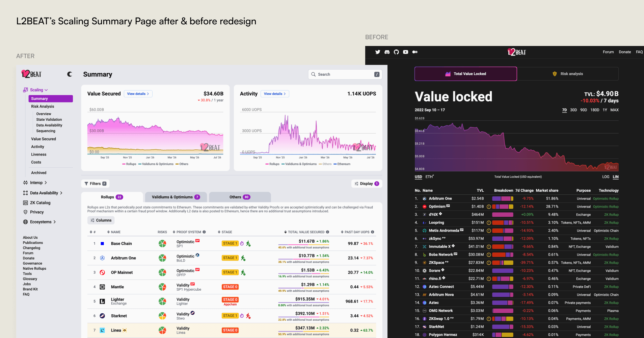The width and height of the screenshot is (644, 338).
Task: Open the Columns picker
Action: [101, 220]
